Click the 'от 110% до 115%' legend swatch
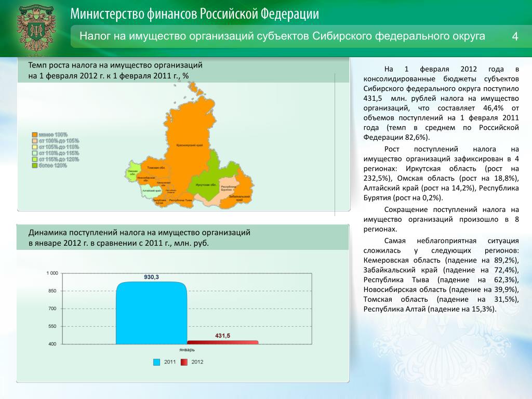The height and width of the screenshot is (399, 532). point(35,153)
